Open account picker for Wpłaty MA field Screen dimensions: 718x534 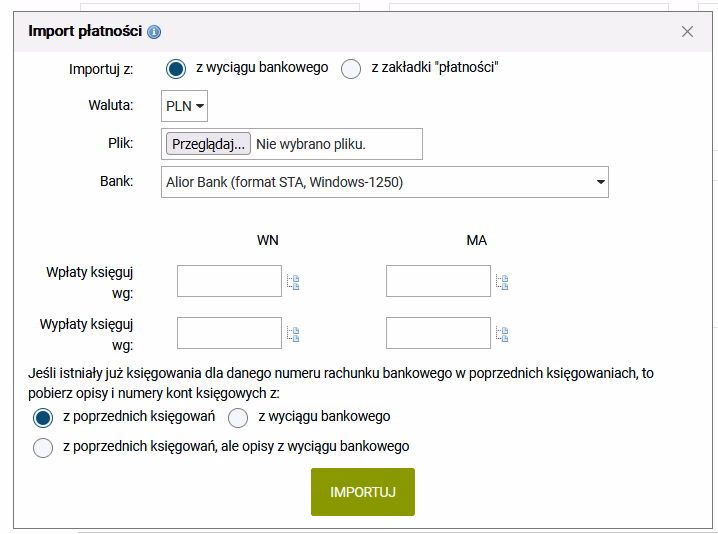click(x=502, y=282)
